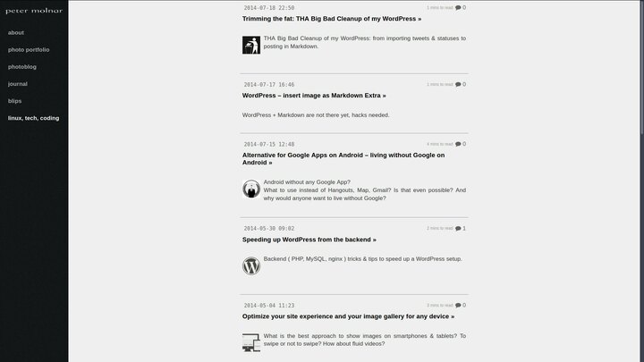
Task: Open the photo portfolio menu item
Action: pyautogui.click(x=29, y=50)
